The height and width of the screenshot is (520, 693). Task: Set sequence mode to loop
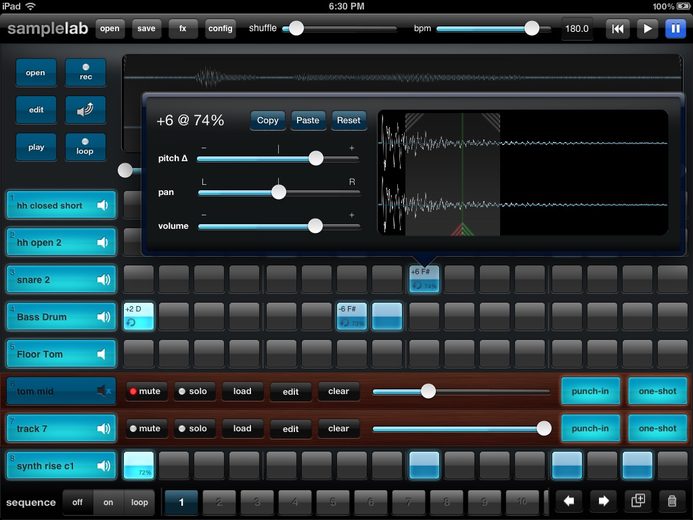[139, 502]
